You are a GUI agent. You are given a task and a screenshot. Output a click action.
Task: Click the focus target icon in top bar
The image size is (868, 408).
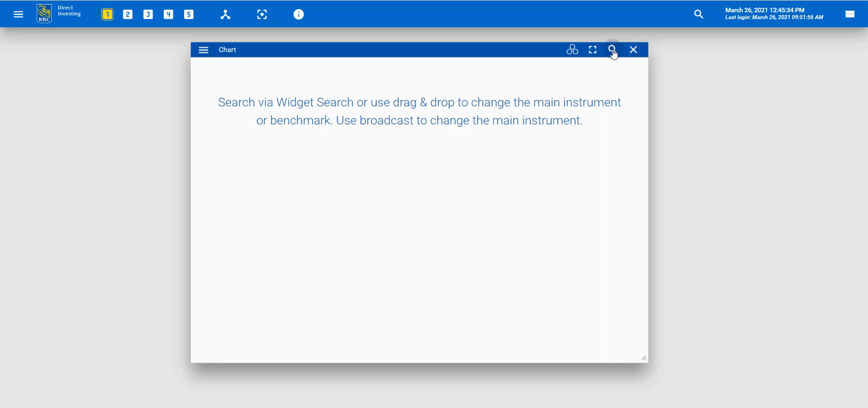tap(262, 15)
